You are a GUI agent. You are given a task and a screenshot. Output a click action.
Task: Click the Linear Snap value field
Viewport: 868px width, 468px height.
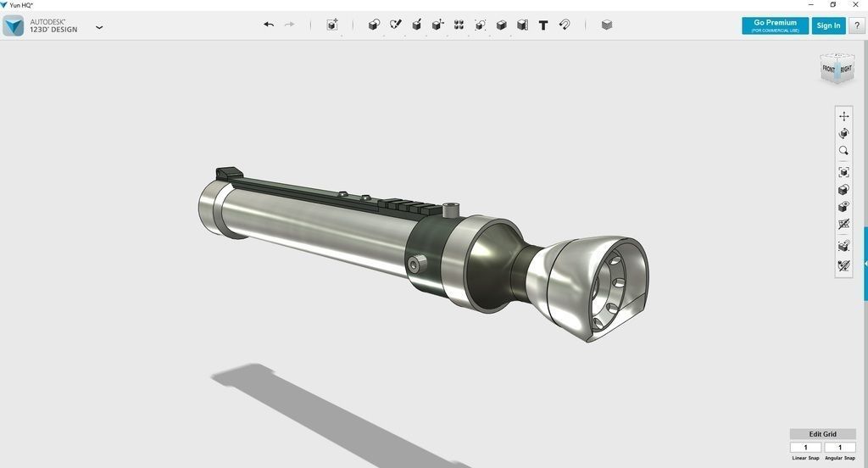pyautogui.click(x=805, y=448)
